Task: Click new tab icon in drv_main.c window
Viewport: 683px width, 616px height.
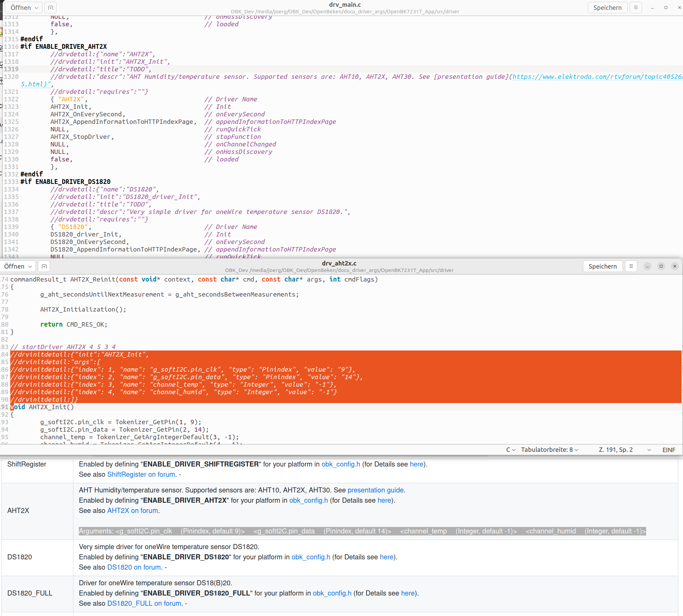Action: (51, 8)
